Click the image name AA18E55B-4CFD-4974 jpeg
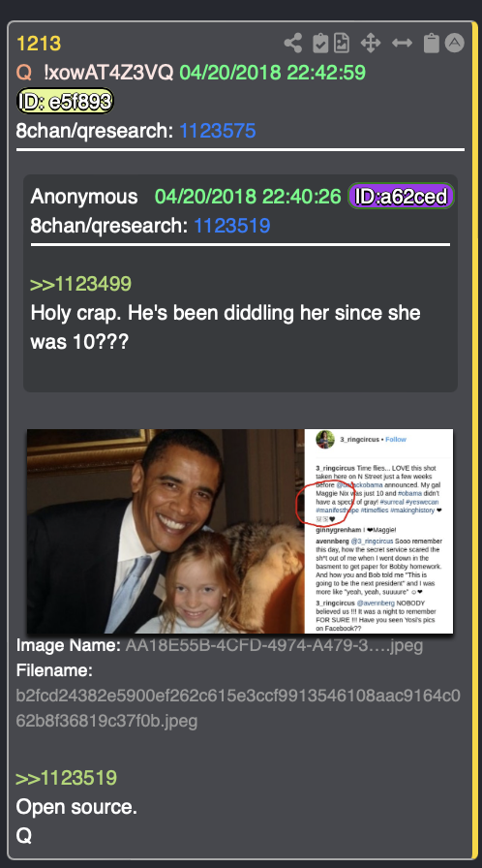 tap(274, 645)
